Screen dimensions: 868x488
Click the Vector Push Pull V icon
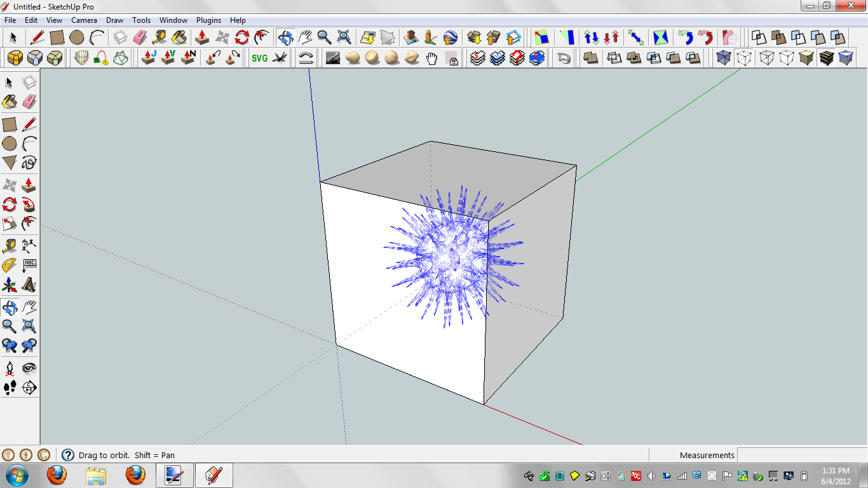tap(168, 58)
